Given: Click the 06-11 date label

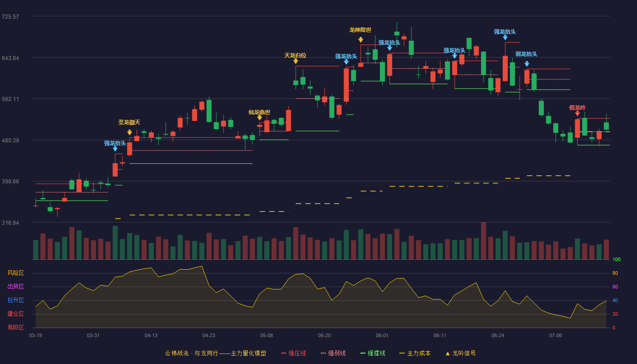Looking at the screenshot, I should coord(440,335).
